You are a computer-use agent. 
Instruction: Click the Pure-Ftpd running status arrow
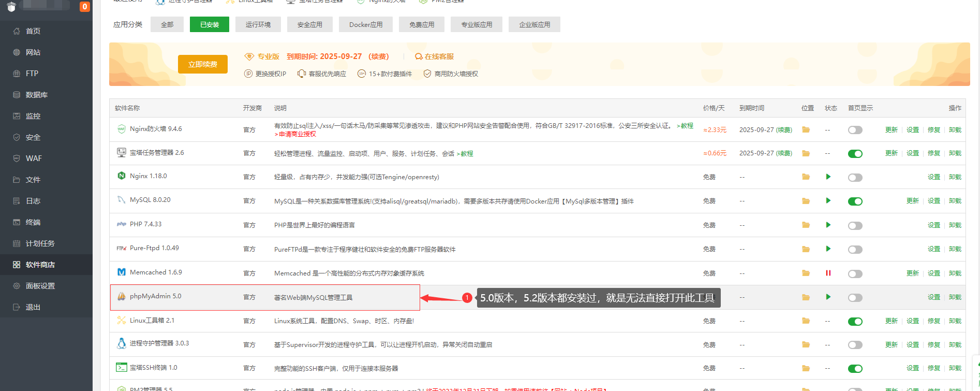pyautogui.click(x=828, y=249)
